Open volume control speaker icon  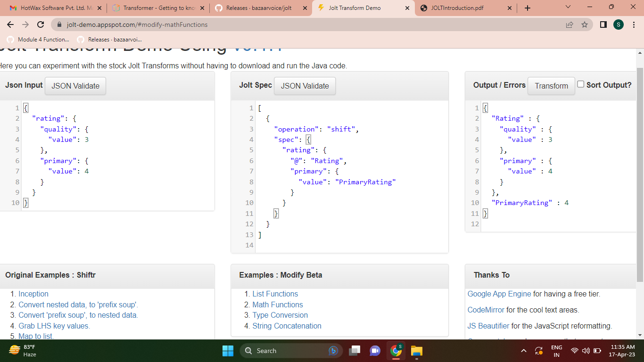586,351
